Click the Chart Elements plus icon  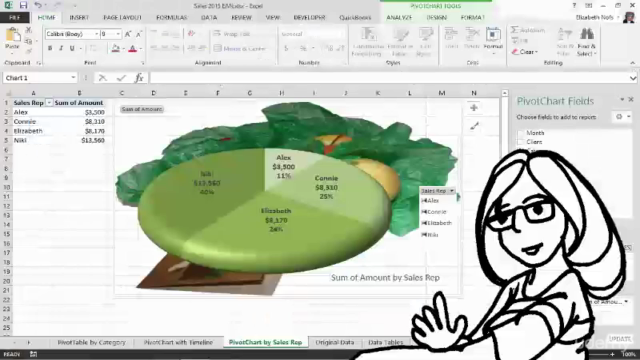(x=474, y=108)
